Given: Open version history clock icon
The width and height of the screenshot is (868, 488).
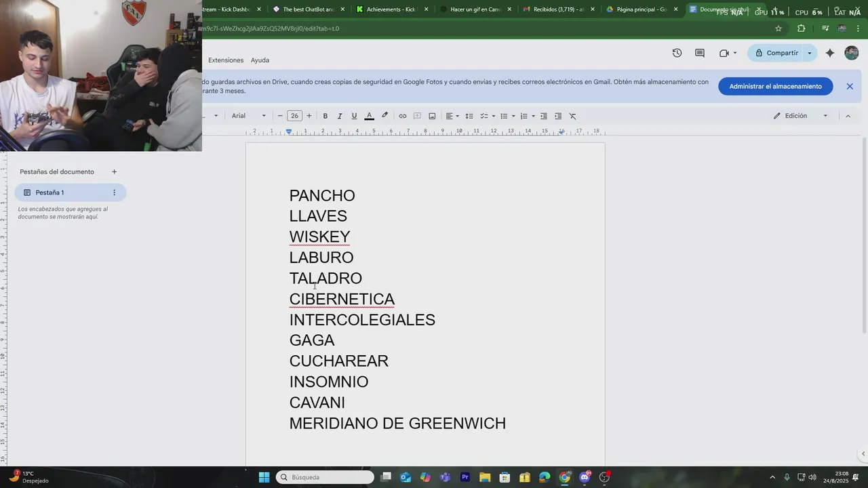Looking at the screenshot, I should (x=677, y=53).
